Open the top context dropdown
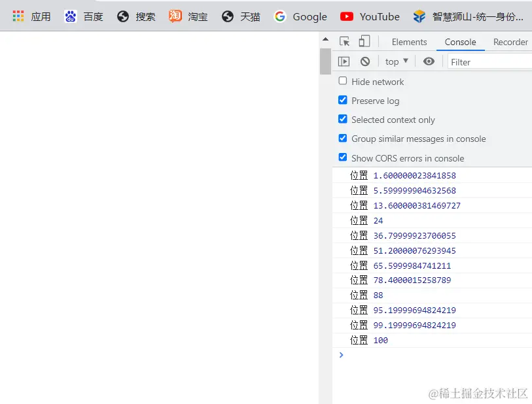Screen dimensions: 532x404 [x=397, y=61]
